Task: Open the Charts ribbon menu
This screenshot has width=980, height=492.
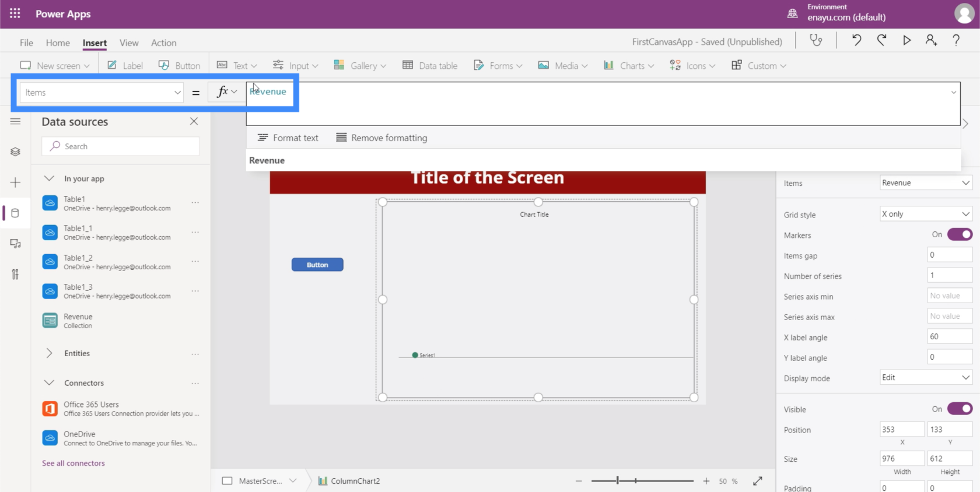Action: [x=629, y=65]
